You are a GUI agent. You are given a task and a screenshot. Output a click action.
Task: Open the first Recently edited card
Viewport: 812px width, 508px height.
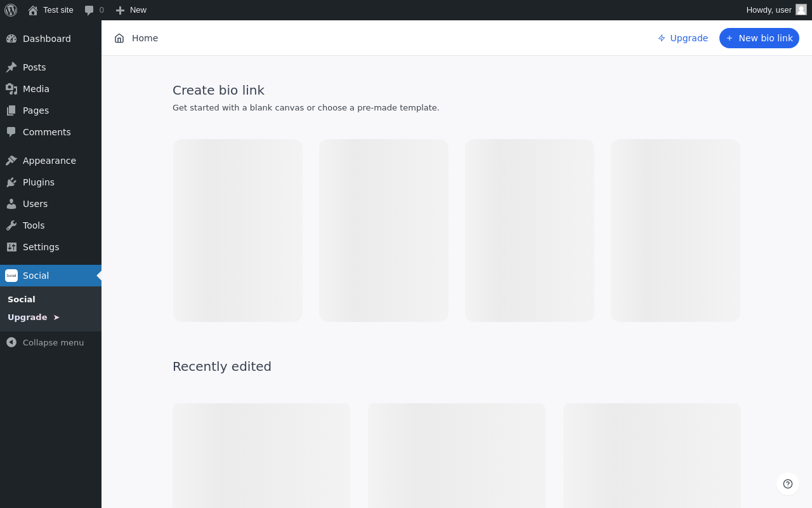click(x=261, y=455)
